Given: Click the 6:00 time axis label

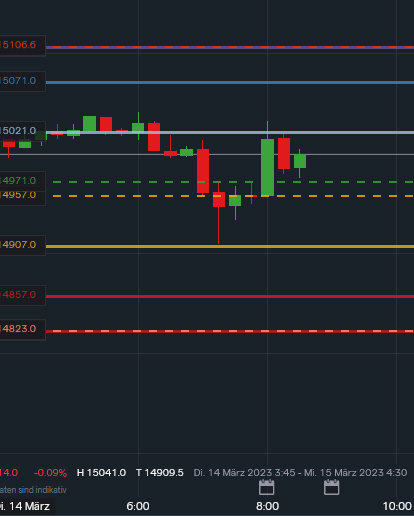Looking at the screenshot, I should pyautogui.click(x=138, y=506).
